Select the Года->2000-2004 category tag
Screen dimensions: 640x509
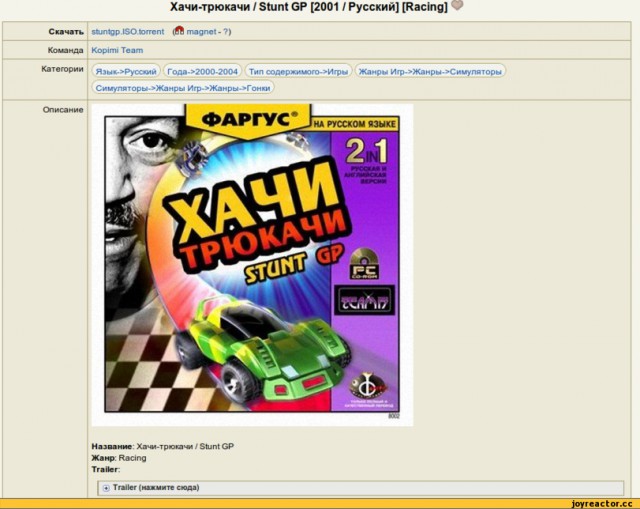(202, 71)
